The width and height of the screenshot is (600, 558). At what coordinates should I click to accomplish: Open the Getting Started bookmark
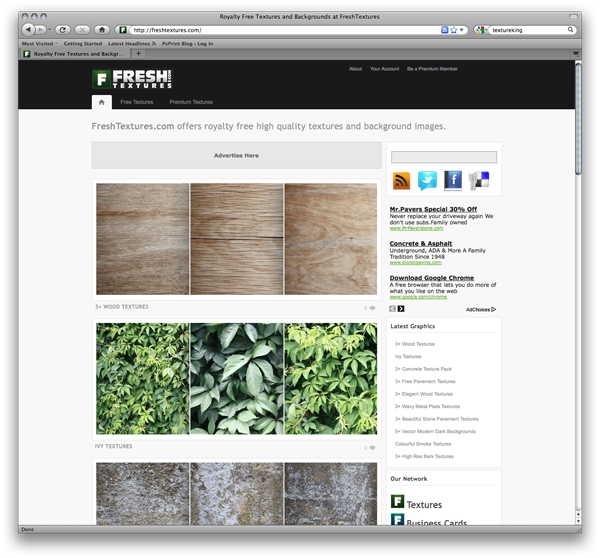click(83, 44)
